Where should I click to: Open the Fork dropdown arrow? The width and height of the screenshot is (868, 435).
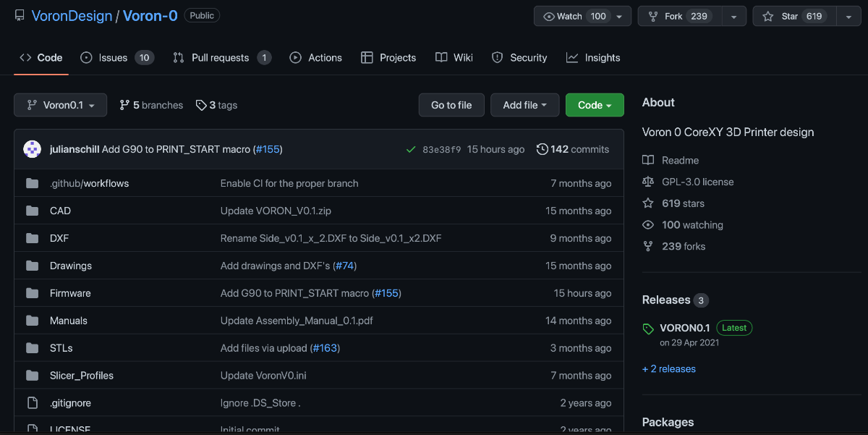click(x=734, y=16)
